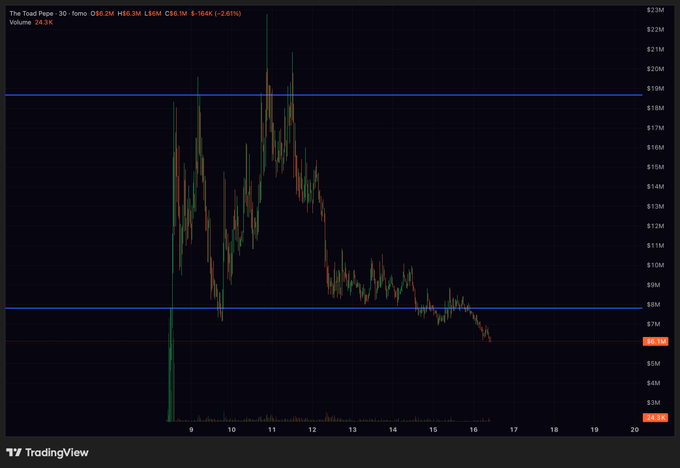Screen dimensions: 680x468
Task: Click the "$23M" price axis label
Action: (655, 10)
